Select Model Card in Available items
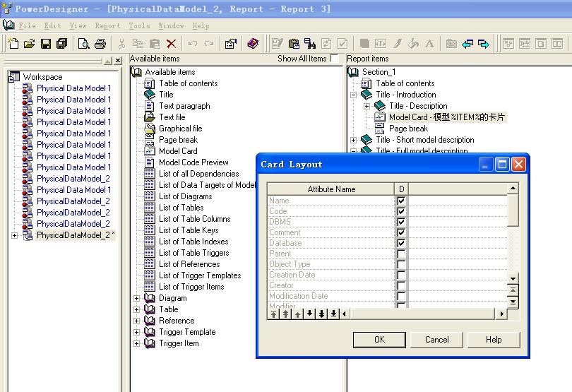Image resolution: width=572 pixels, height=392 pixels. tap(178, 151)
